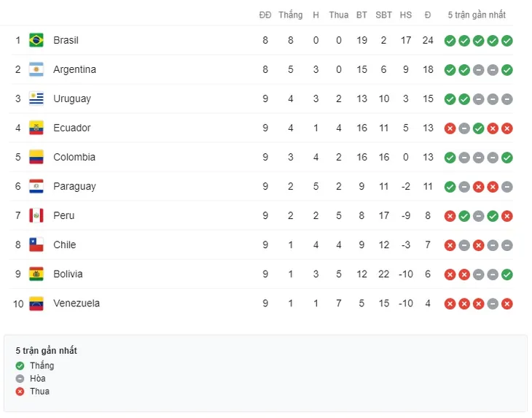532x418 pixels.
Task: Click the red Thua legend icon
Action: (20, 392)
